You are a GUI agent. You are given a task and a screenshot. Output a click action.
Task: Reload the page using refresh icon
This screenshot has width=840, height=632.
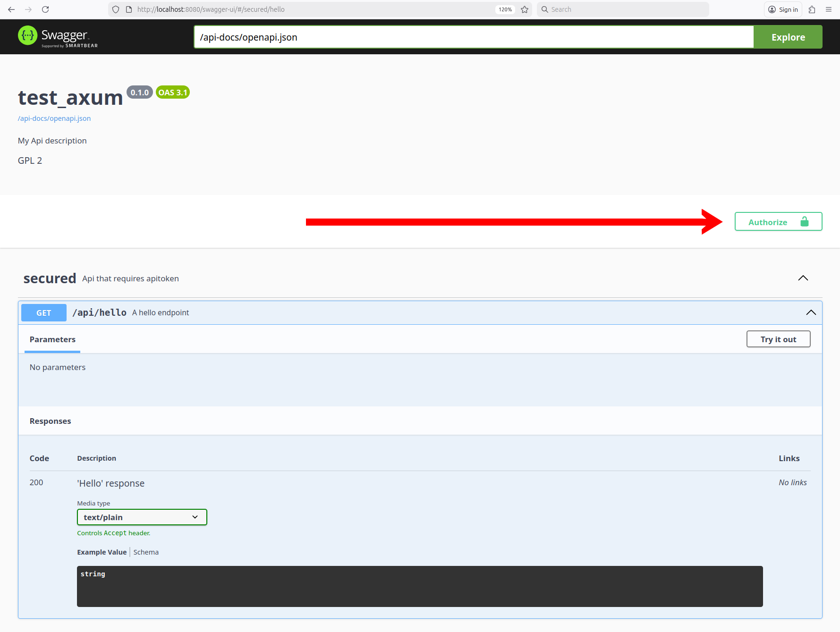coord(45,9)
